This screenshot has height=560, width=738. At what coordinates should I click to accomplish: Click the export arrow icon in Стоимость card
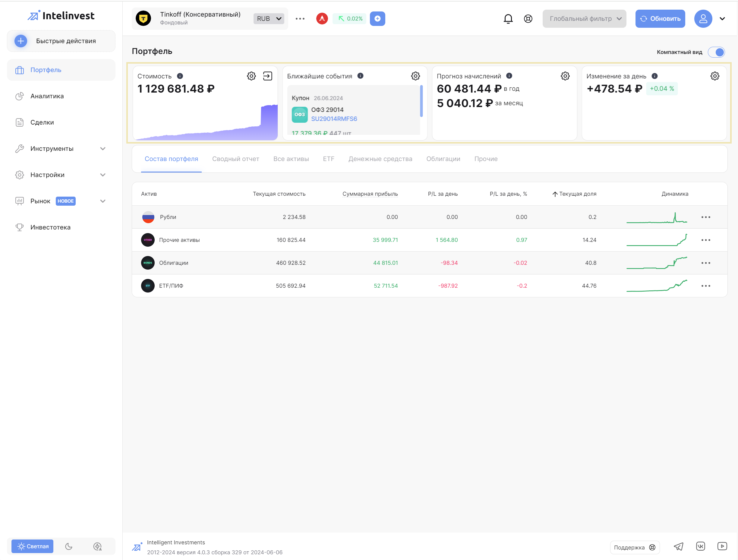[268, 76]
